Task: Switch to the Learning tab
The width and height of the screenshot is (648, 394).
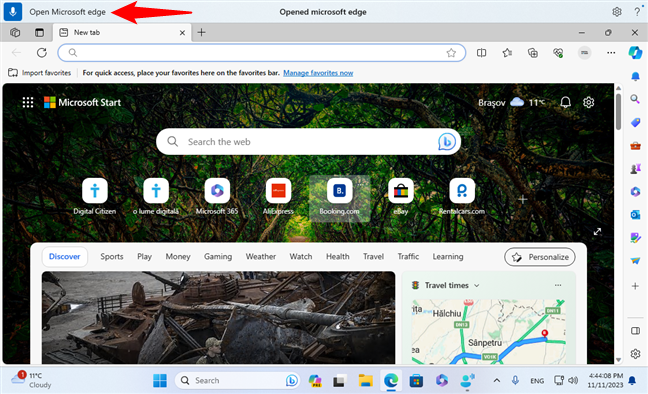Action: point(448,257)
